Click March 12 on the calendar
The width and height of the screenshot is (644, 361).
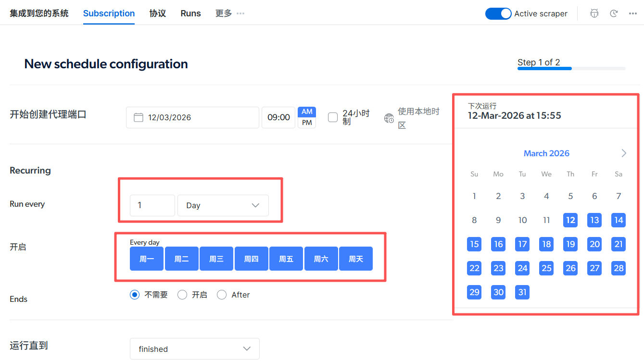tap(570, 220)
